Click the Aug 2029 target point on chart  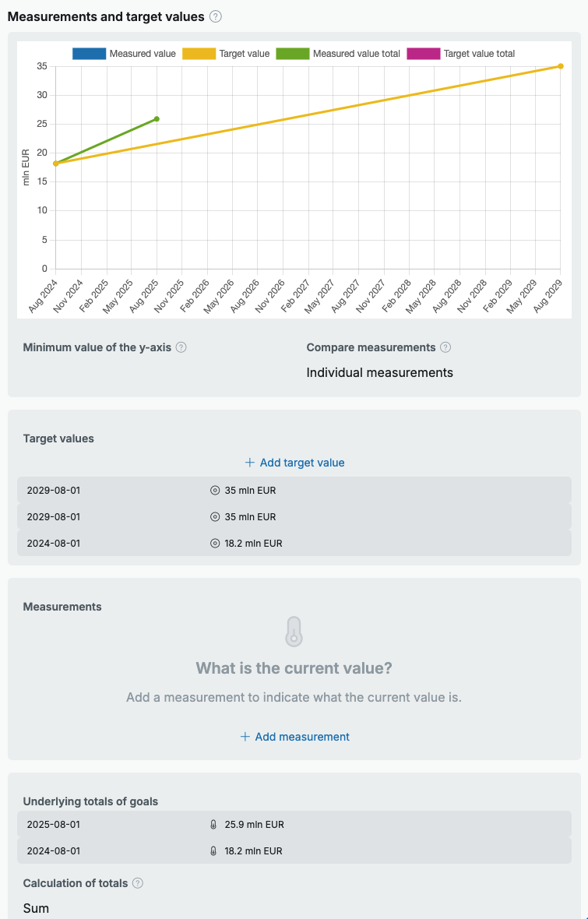point(561,66)
